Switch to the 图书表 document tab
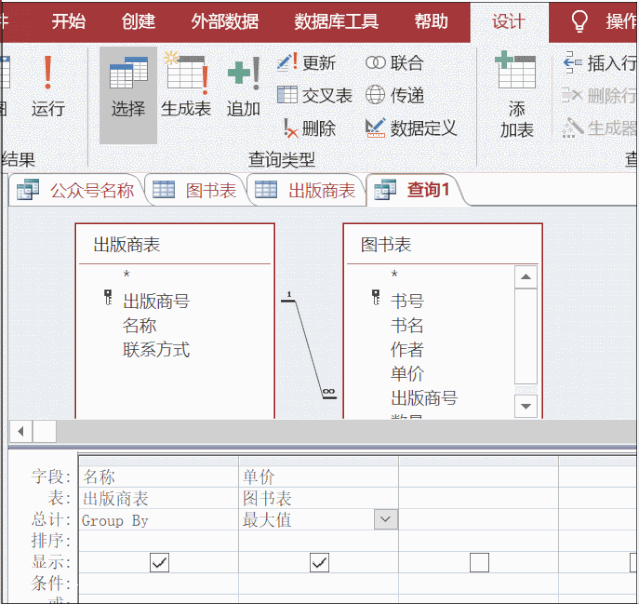Screen dimensions: 639x604 197,190
